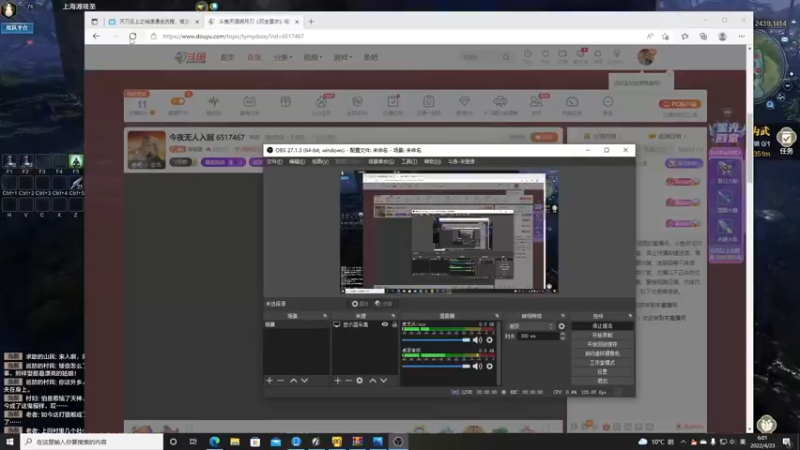The height and width of the screenshot is (450, 800).
Task: Move source up in Sources panel
Action: 372,381
